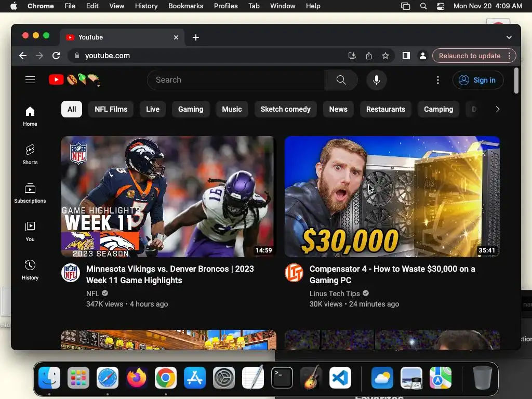The image size is (532, 399).
Task: Launch Firefox from the Dock
Action: pyautogui.click(x=137, y=378)
